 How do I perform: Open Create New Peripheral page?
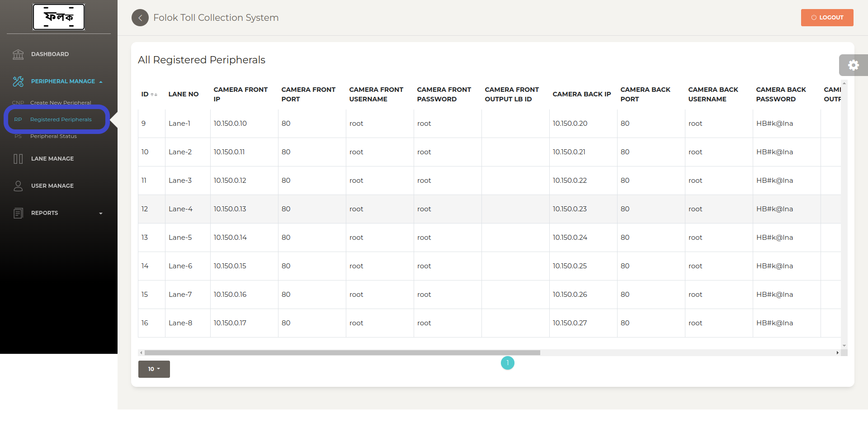pyautogui.click(x=61, y=103)
